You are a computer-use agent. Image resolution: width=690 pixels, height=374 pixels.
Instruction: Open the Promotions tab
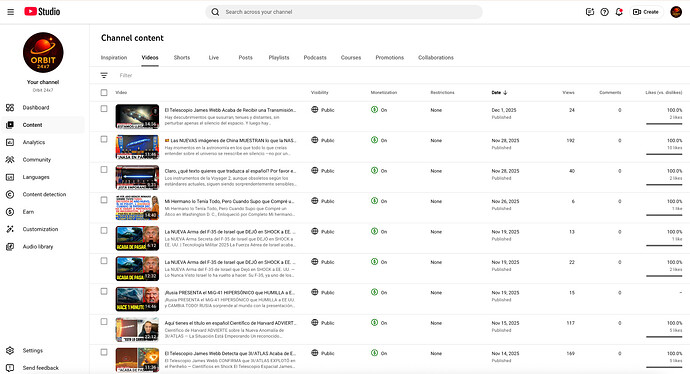tap(389, 58)
